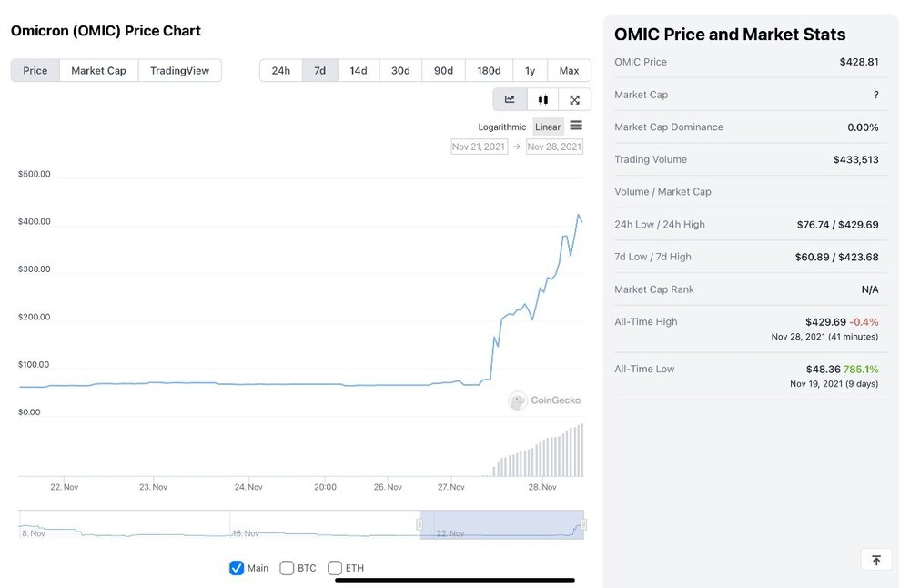Choose the 30d time range
The height and width of the screenshot is (588, 910).
[x=400, y=70]
